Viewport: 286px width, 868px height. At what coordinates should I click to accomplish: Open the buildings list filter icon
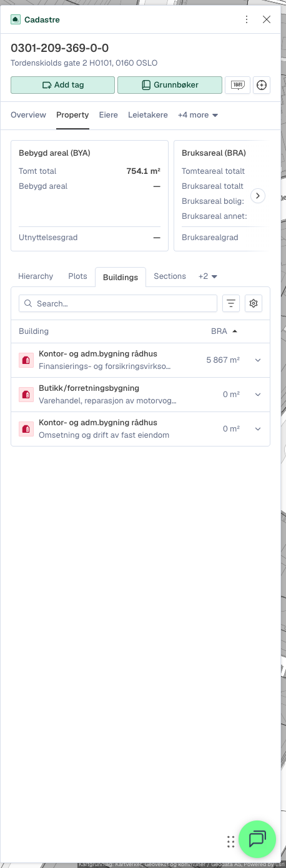coord(231,303)
